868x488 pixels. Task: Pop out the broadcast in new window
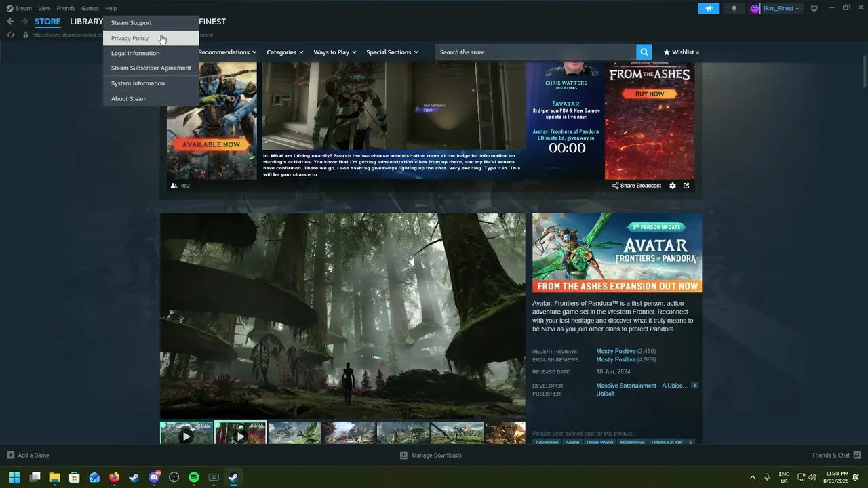pyautogui.click(x=686, y=186)
